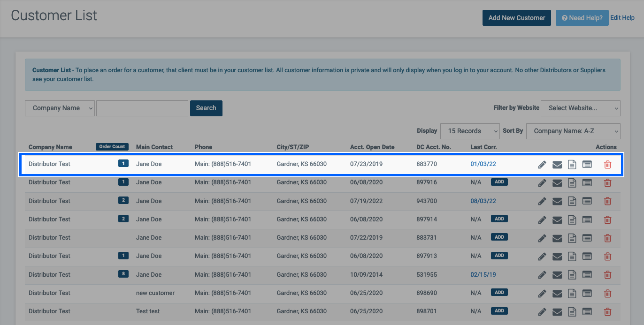Email the customer named new customer

click(x=557, y=294)
